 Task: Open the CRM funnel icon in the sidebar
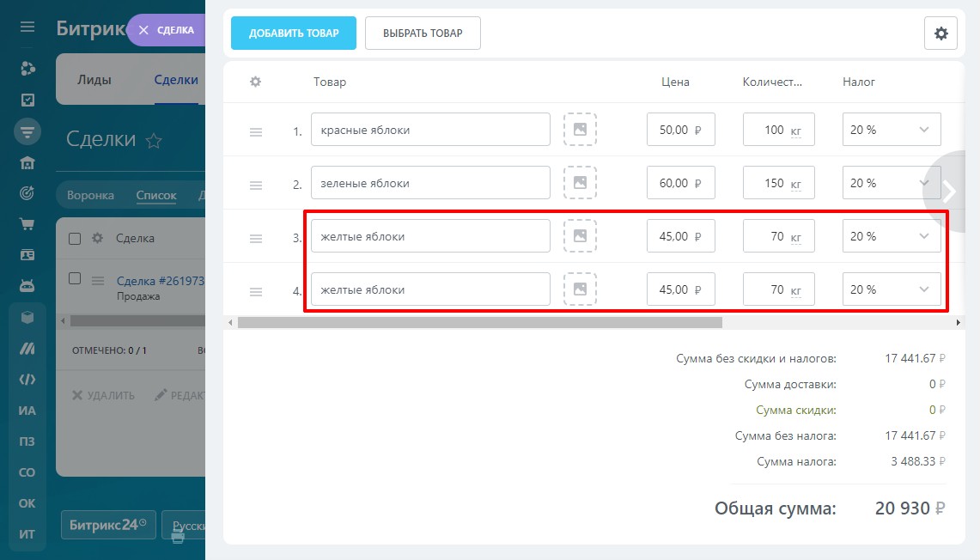pyautogui.click(x=27, y=132)
